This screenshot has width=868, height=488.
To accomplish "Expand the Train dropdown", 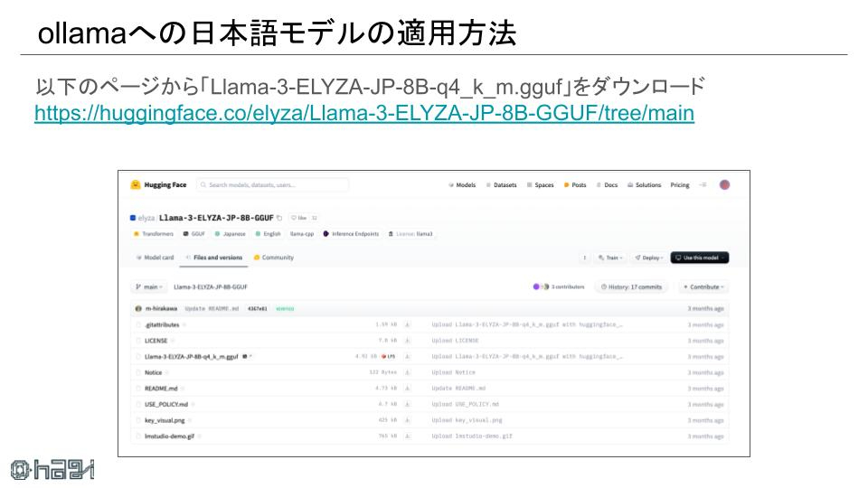I will tap(610, 258).
